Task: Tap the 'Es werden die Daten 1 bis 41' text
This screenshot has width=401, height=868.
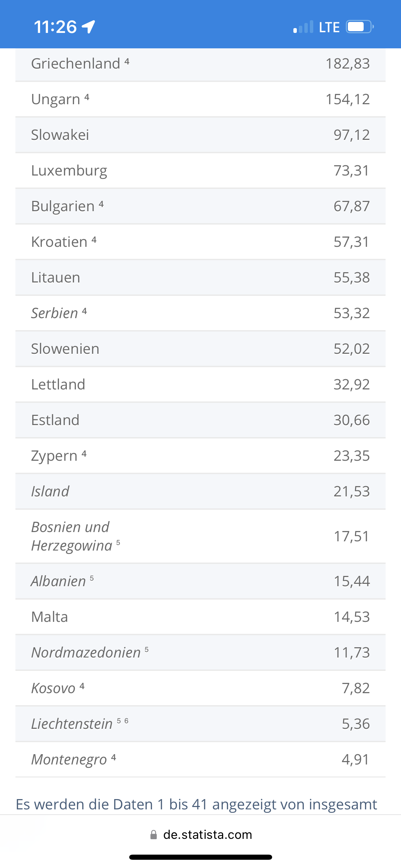Action: (x=112, y=805)
